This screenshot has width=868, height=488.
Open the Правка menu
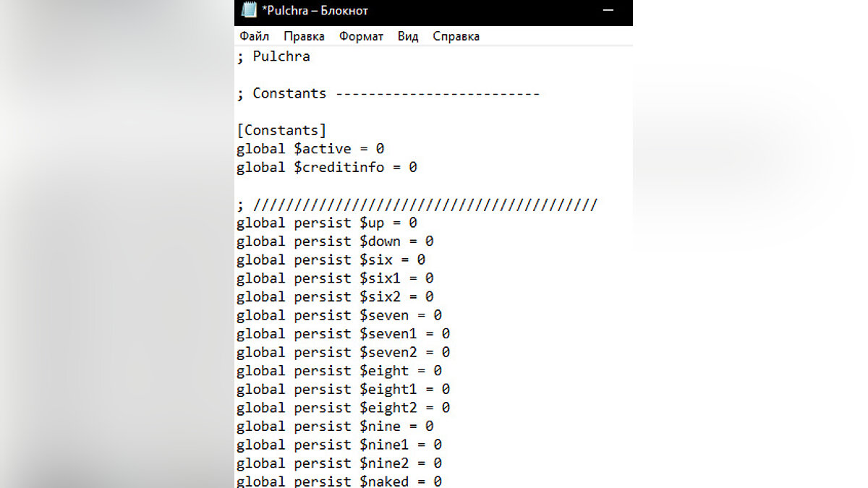[304, 36]
